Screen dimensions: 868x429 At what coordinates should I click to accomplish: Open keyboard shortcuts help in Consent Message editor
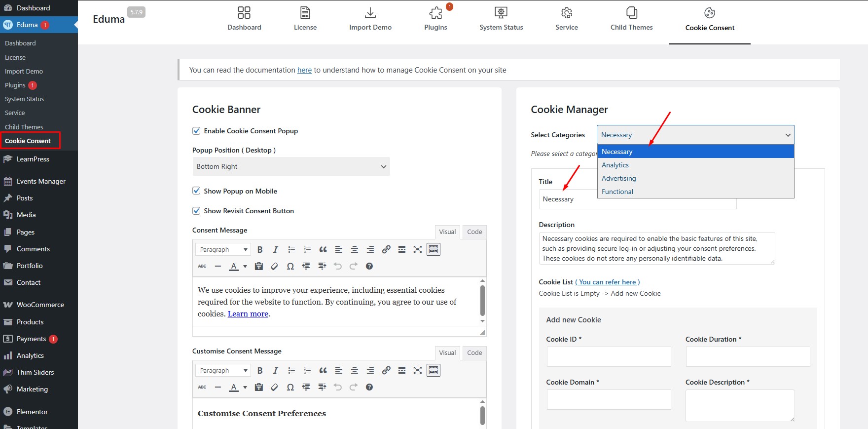coord(369,267)
